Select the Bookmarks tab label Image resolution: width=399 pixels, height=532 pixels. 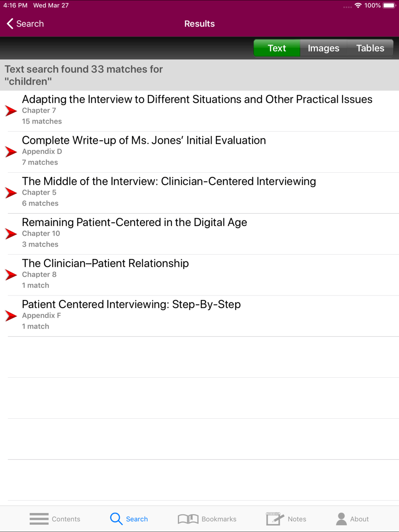point(219,519)
